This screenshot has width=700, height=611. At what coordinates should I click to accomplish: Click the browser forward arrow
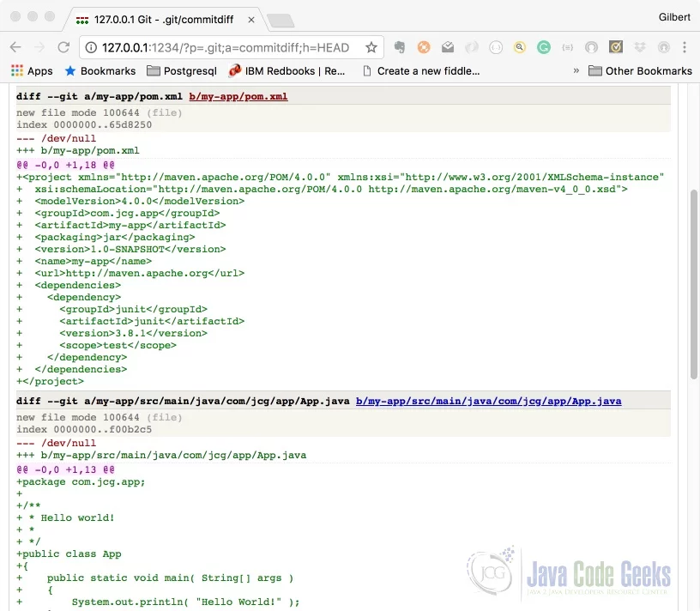39,47
